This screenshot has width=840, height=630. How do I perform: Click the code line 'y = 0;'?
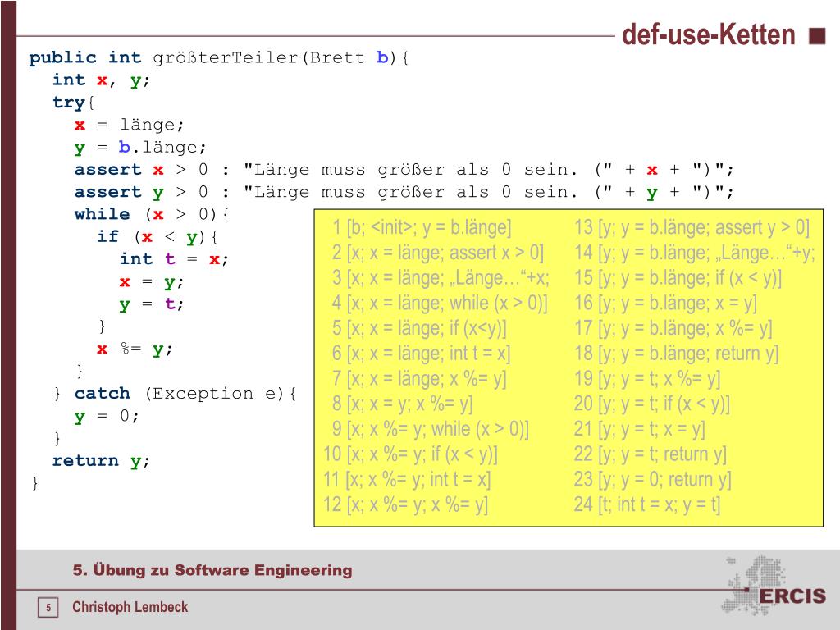pos(107,416)
